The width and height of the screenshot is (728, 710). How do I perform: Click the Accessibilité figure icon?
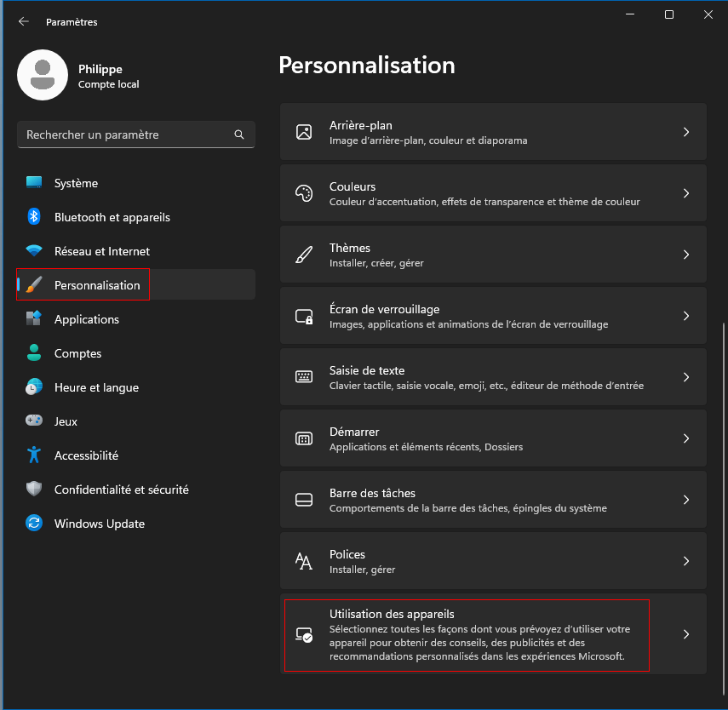[34, 455]
